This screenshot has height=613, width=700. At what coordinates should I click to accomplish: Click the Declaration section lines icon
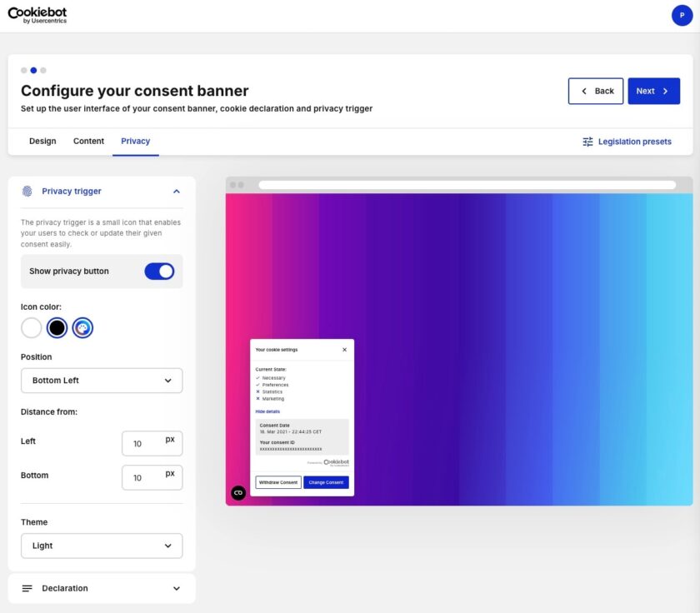(x=27, y=588)
